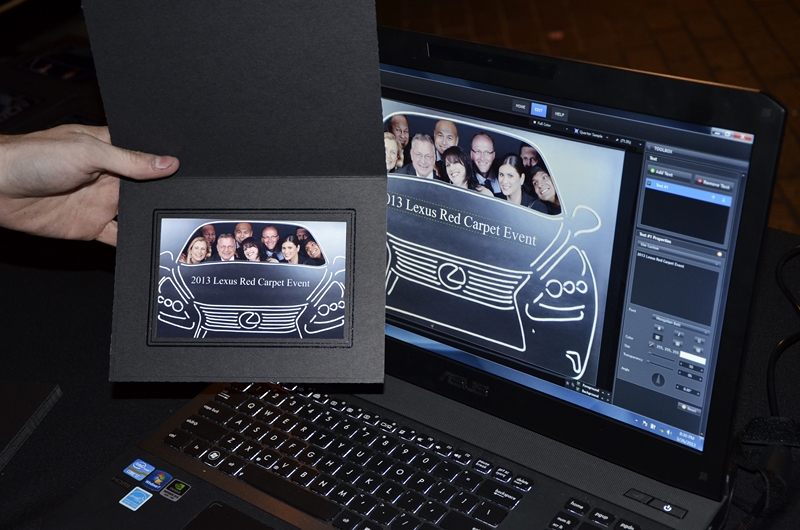Select the EDIT tab
The image size is (800, 530).
539,111
